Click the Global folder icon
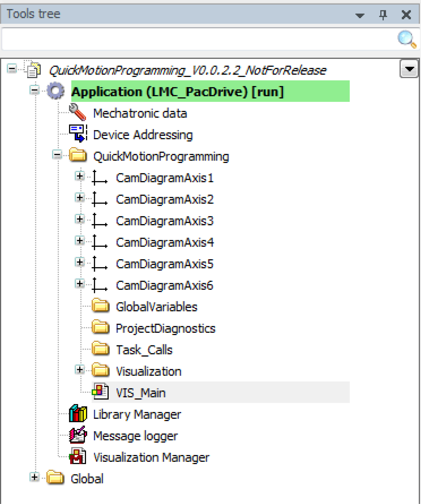Viewport: 421px width, 504px height. tap(55, 477)
